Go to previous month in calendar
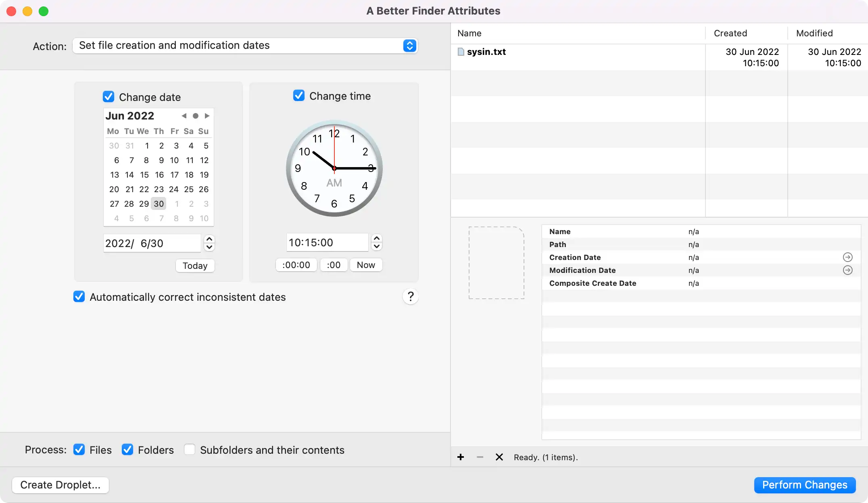The width and height of the screenshot is (868, 503). pyautogui.click(x=184, y=116)
